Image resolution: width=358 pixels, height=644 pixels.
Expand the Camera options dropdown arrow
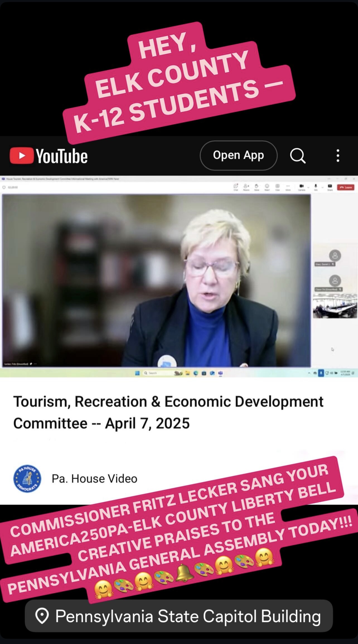pos(308,188)
